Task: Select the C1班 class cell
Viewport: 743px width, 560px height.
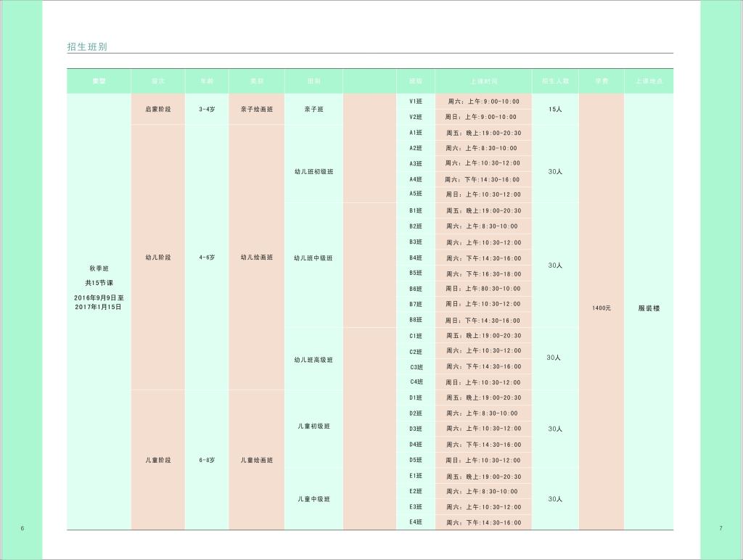Action: coord(416,336)
